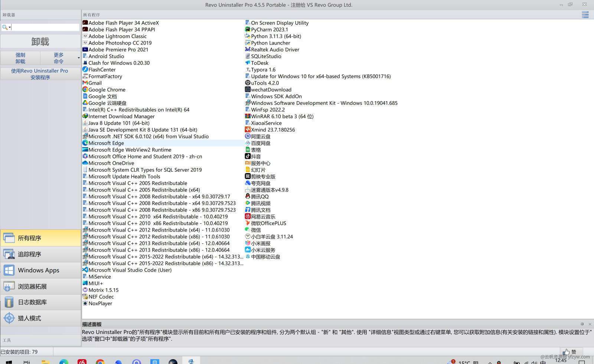Expand the 工具 section header
Screen dimensions: 594x364
[x=40, y=340]
